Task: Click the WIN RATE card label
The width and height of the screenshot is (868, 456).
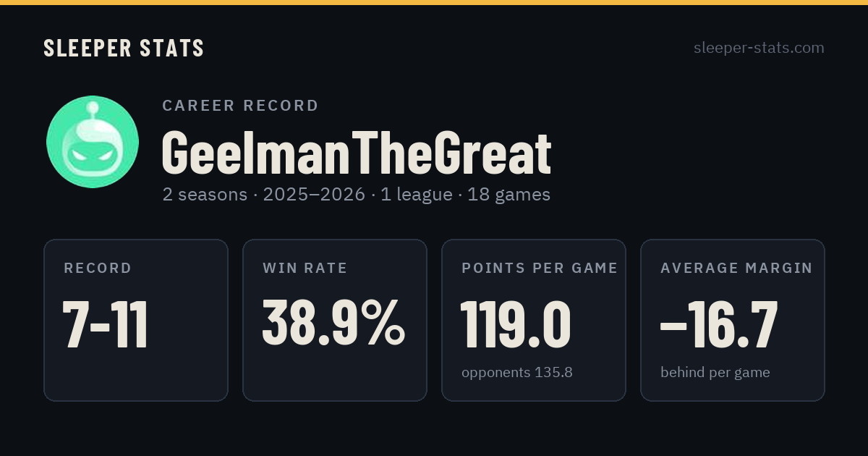Action: tap(305, 268)
